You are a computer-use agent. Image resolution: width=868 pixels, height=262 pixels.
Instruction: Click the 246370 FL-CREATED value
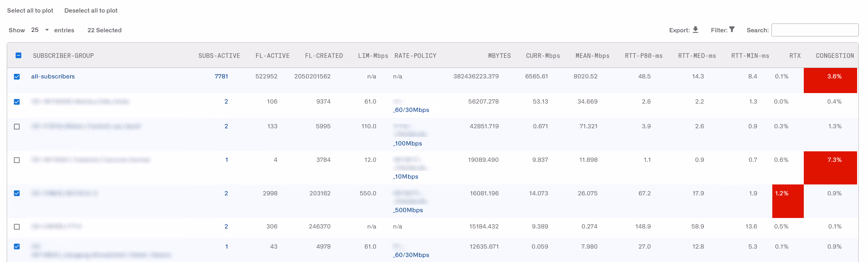tap(319, 226)
